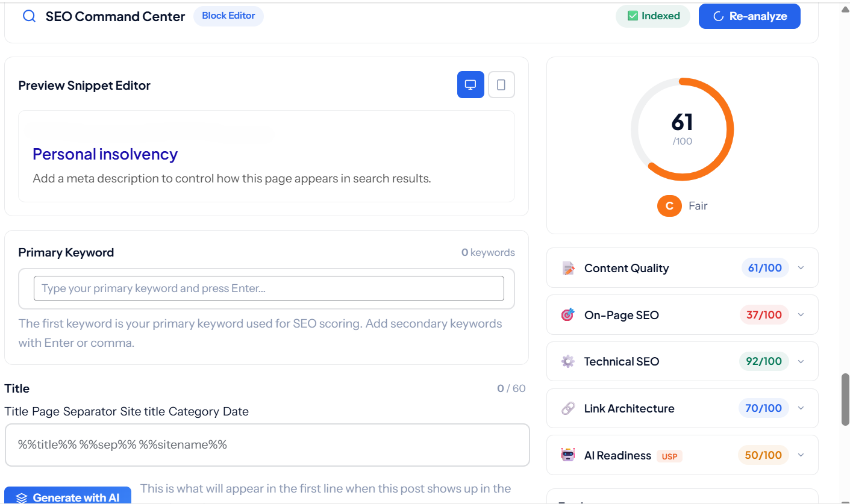Focus the primary keyword input field
Viewport: 850px width, 504px height.
[269, 288]
